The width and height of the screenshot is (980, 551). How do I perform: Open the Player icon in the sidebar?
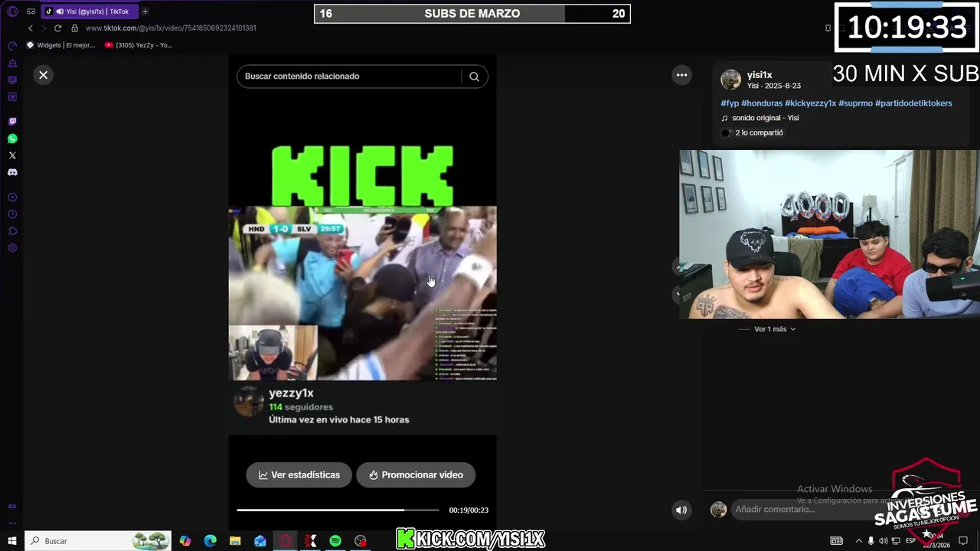12,197
